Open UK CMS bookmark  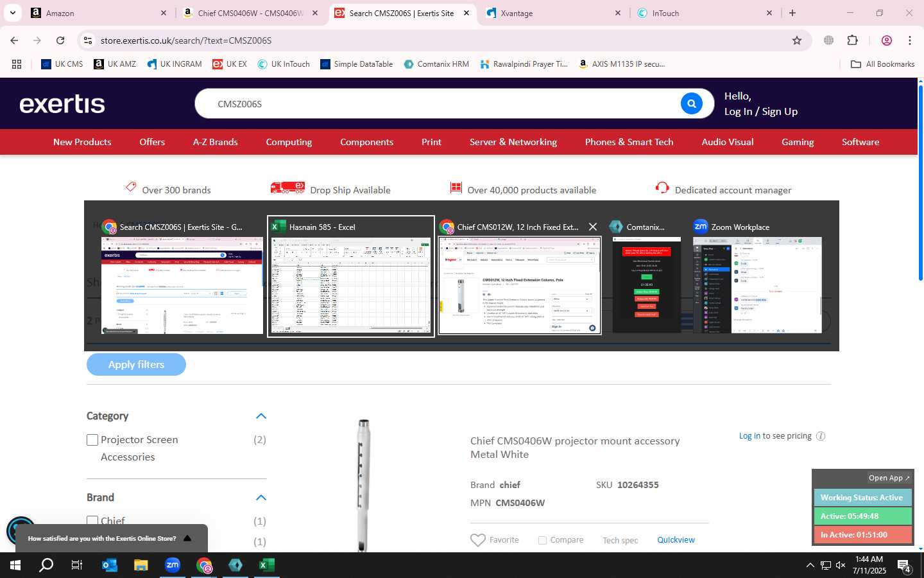(62, 64)
